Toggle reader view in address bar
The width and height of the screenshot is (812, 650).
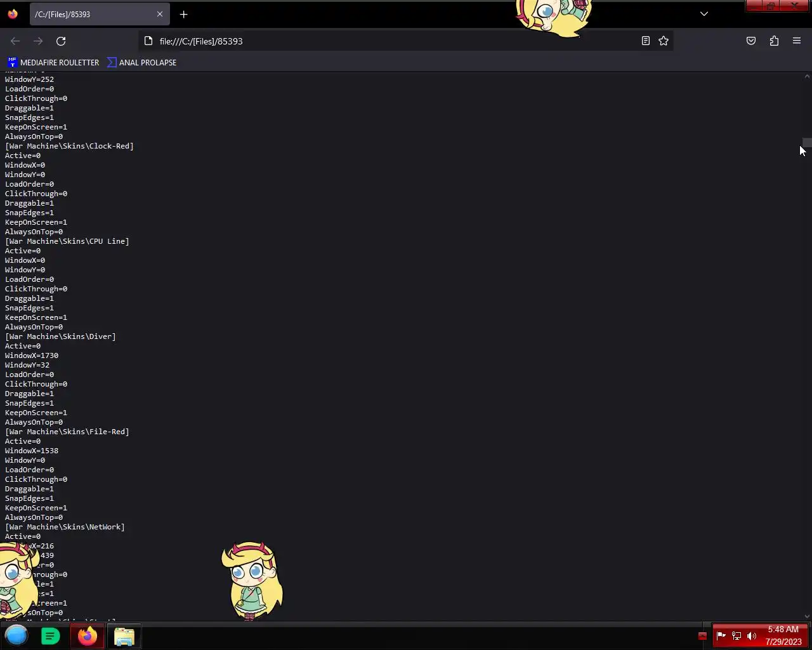coord(645,41)
